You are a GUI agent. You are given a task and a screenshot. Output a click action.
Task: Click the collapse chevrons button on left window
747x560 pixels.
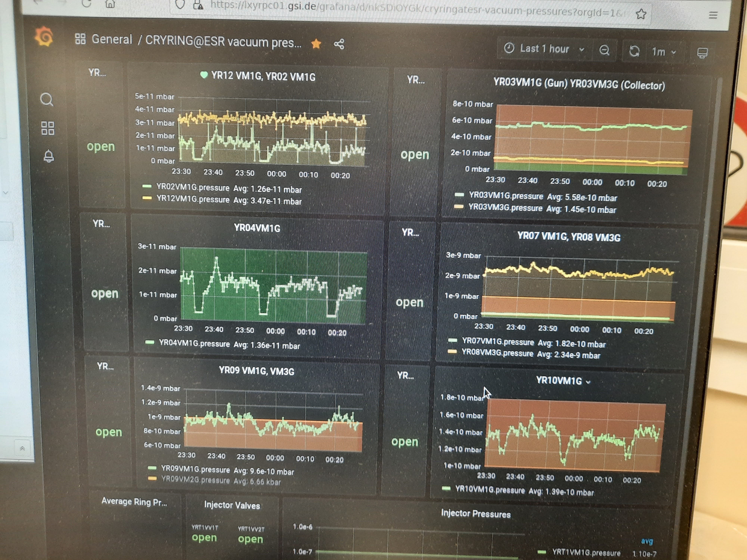tap(22, 448)
